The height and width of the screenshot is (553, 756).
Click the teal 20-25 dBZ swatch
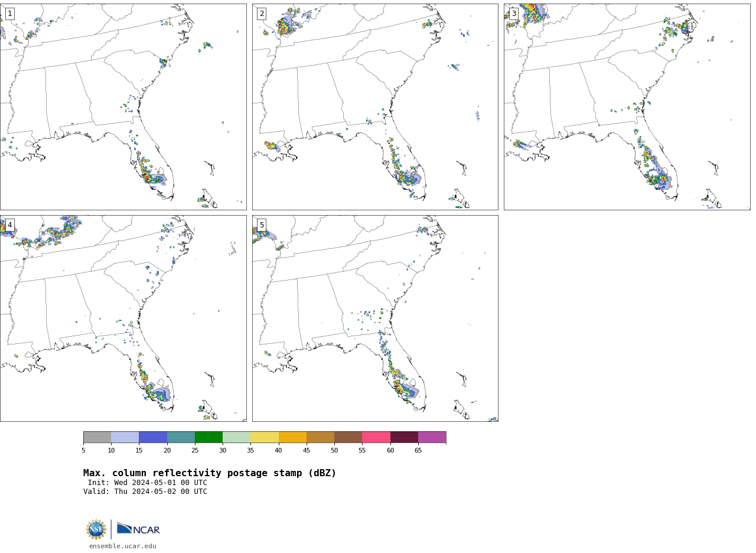pyautogui.click(x=181, y=437)
